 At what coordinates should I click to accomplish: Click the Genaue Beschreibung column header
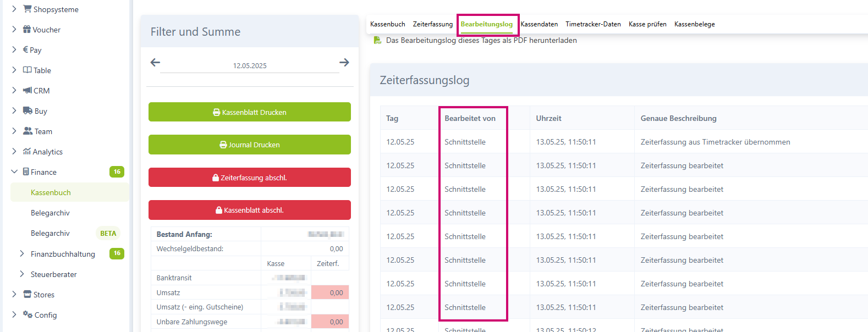click(678, 118)
